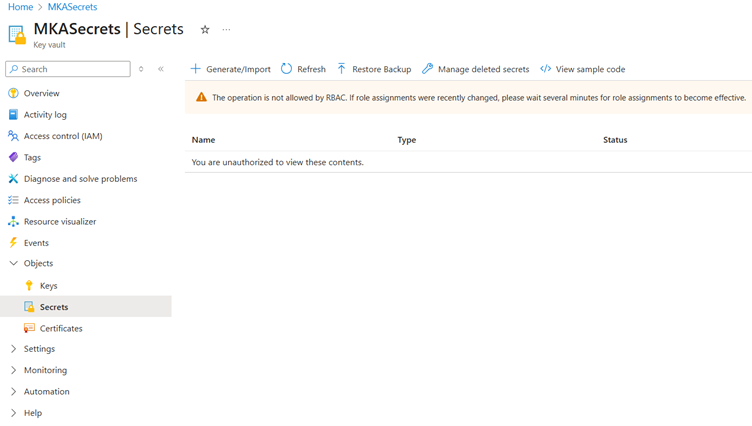This screenshot has width=752, height=426.
Task: Collapse the sidebar using the double chevron
Action: (x=161, y=69)
